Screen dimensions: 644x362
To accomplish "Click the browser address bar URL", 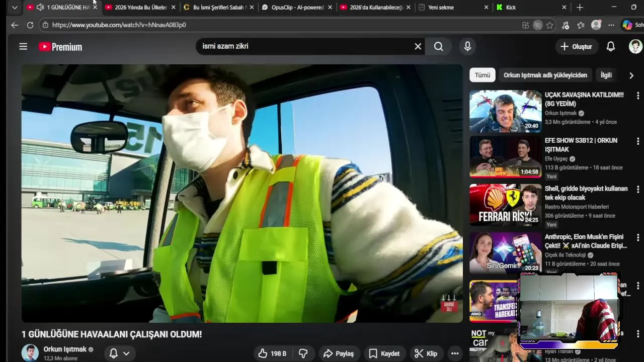I will coord(119,25).
